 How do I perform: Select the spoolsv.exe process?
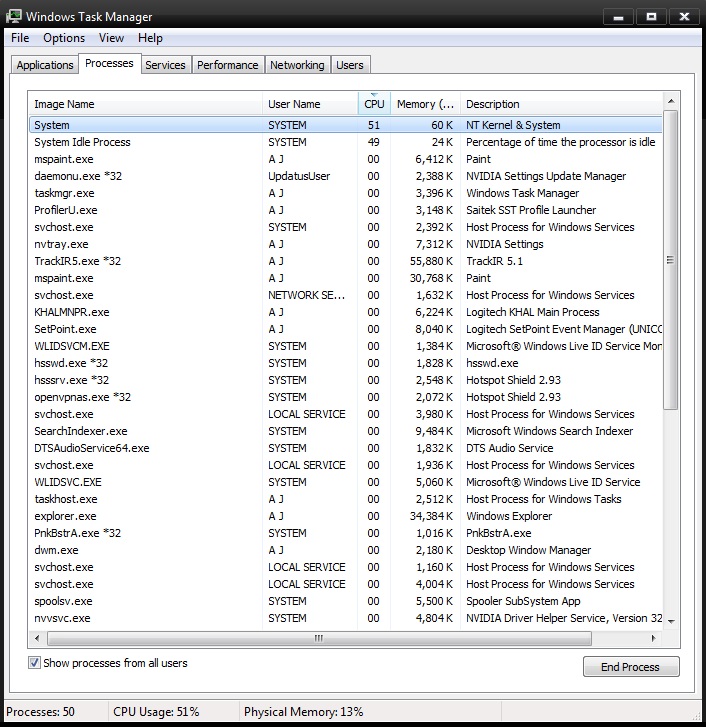(x=345, y=601)
